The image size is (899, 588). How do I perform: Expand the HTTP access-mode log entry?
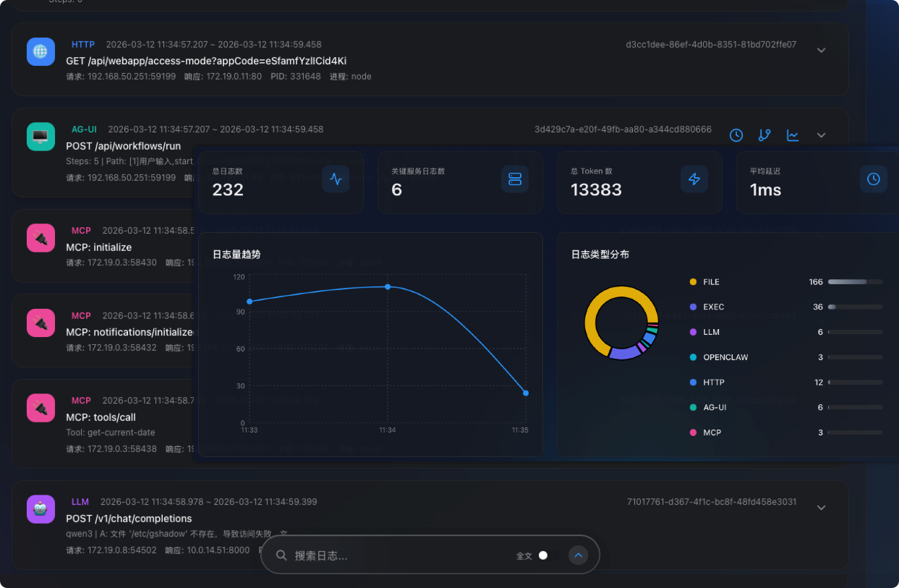coord(821,51)
